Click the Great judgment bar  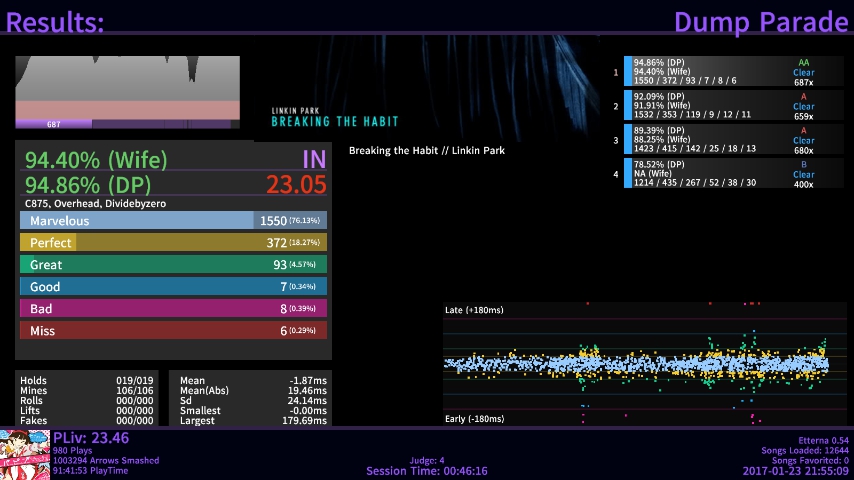(173, 265)
